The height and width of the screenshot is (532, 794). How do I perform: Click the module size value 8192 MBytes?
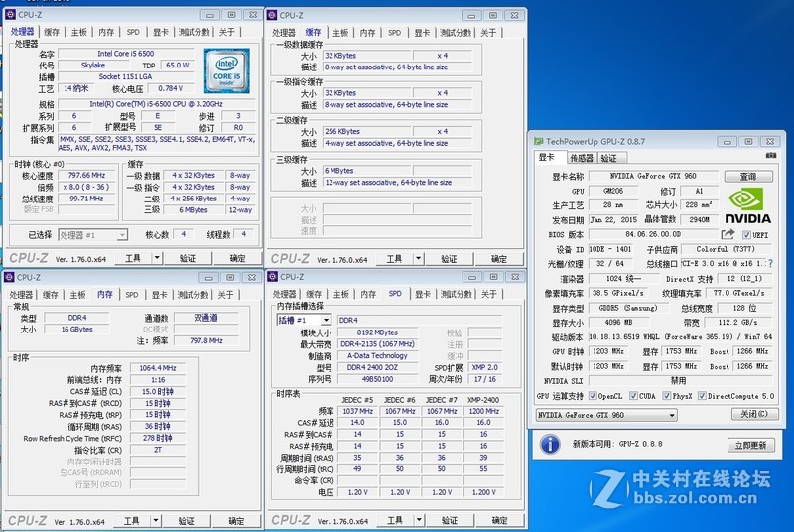tap(377, 332)
